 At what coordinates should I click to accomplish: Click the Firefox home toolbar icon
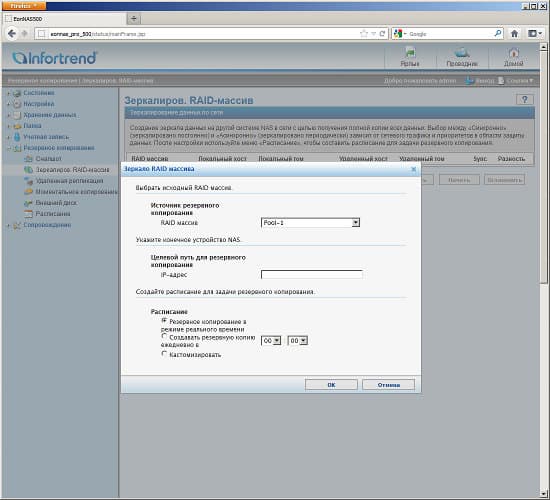point(514,34)
